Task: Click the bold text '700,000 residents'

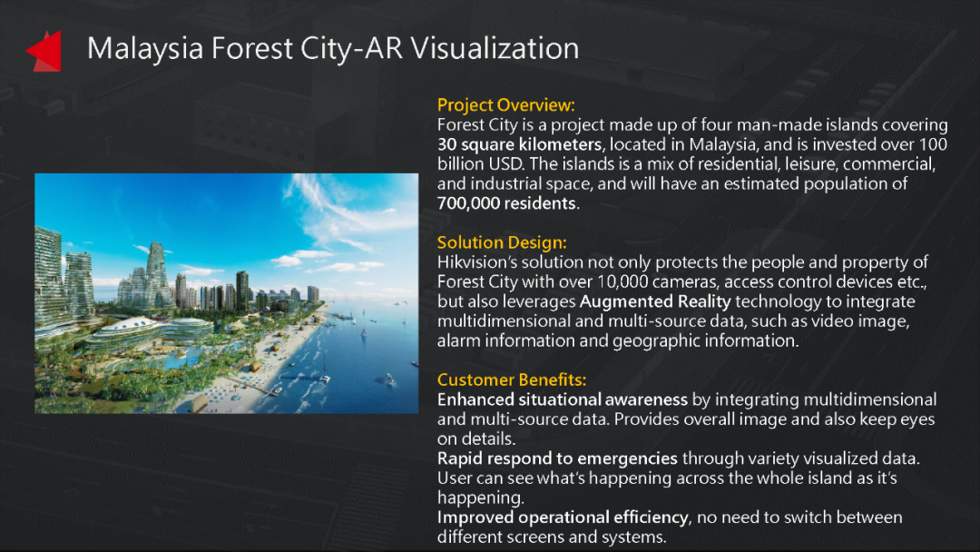Action: [506, 203]
